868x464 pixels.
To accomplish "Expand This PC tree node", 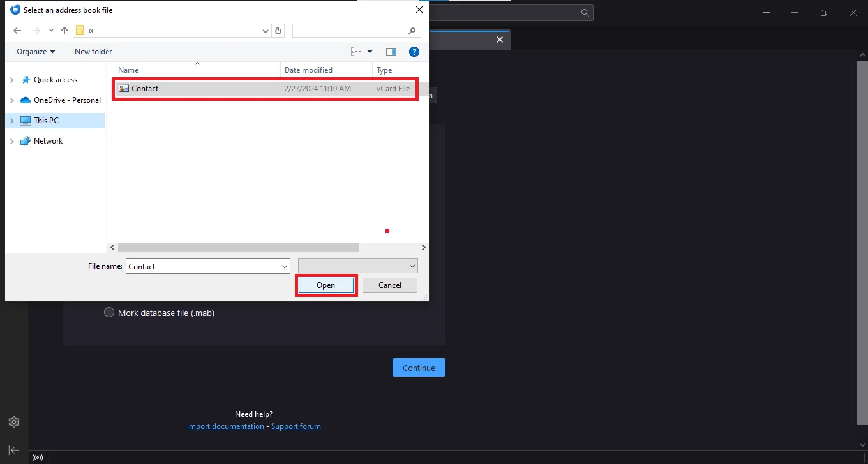I will click(x=11, y=121).
